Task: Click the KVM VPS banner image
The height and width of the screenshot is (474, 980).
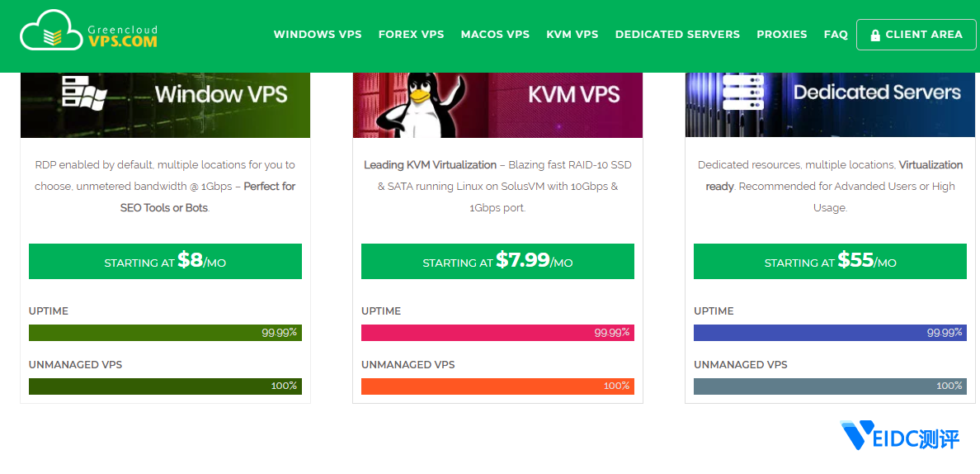Action: [497, 105]
